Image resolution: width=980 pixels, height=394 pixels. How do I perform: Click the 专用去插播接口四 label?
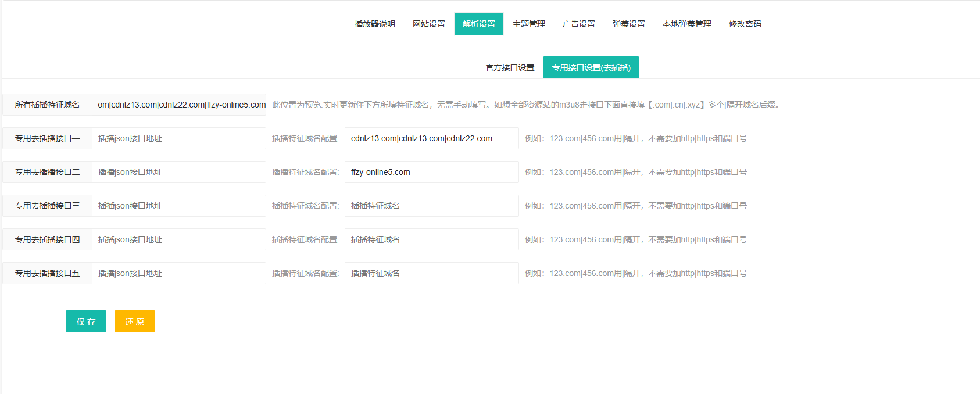click(47, 239)
